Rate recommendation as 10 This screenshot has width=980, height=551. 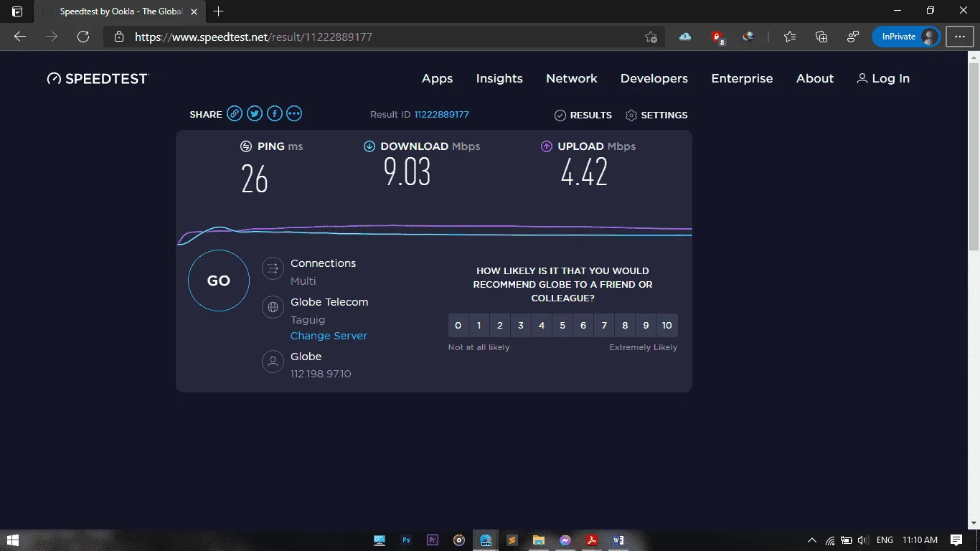coord(667,326)
